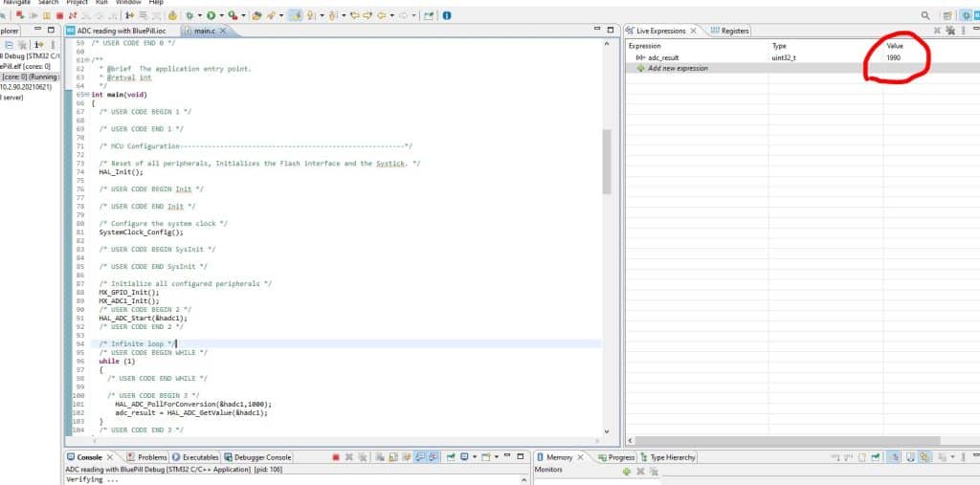This screenshot has width=980, height=485.
Task: Switch to the Progress tab
Action: pyautogui.click(x=616, y=457)
